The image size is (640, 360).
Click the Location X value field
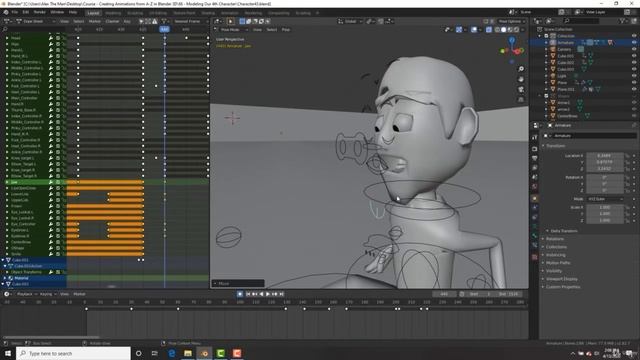tap(604, 156)
